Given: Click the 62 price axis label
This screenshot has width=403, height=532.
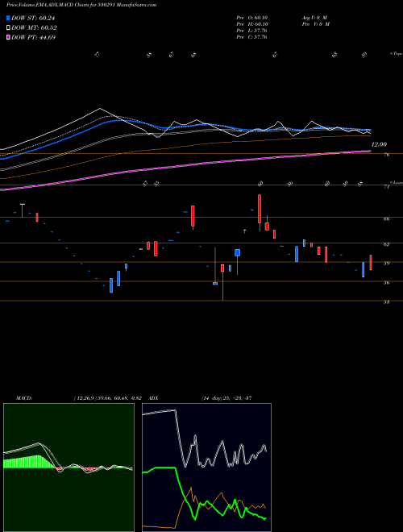Looking at the screenshot, I should [387, 244].
